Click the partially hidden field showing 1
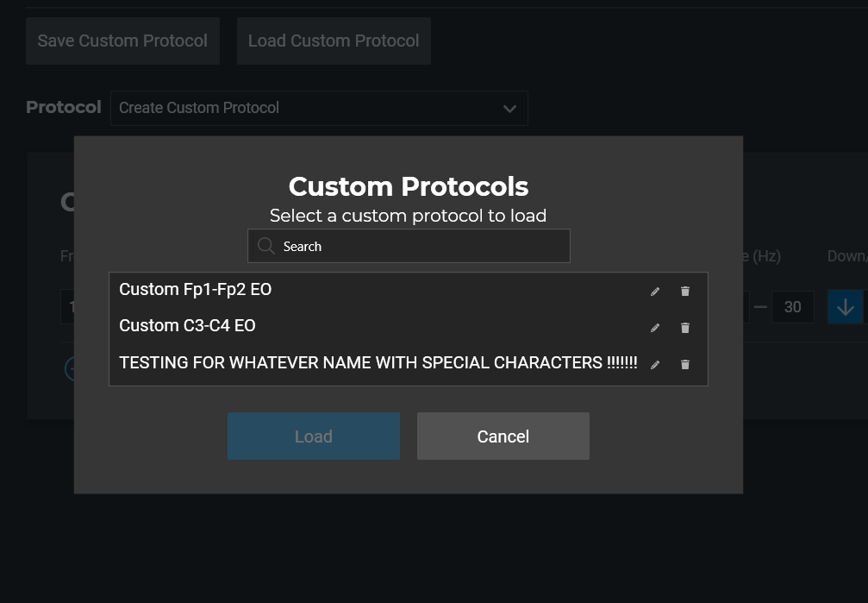Image resolution: width=868 pixels, height=603 pixels. [x=67, y=307]
